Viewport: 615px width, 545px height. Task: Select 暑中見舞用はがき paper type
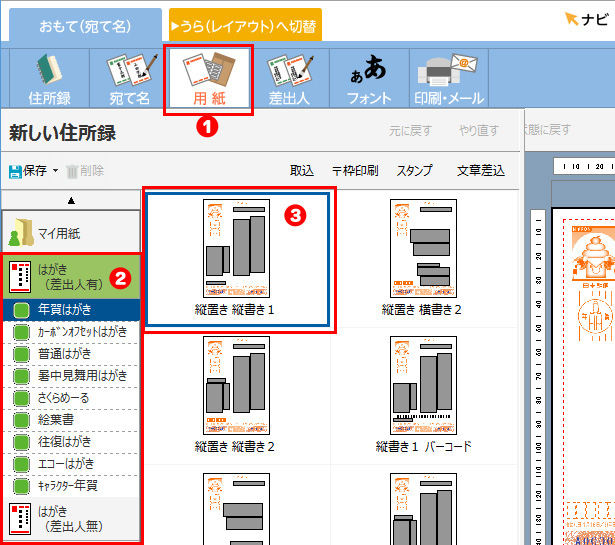point(71,376)
